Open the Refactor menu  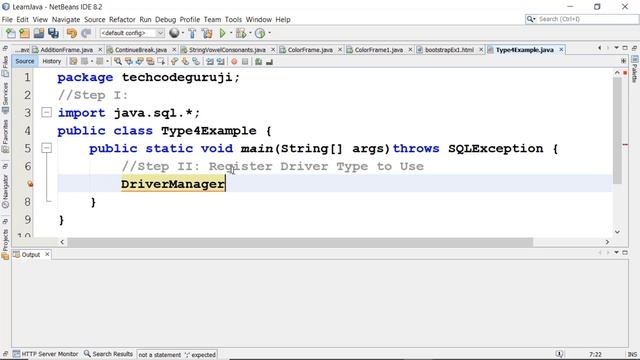pyautogui.click(x=122, y=20)
